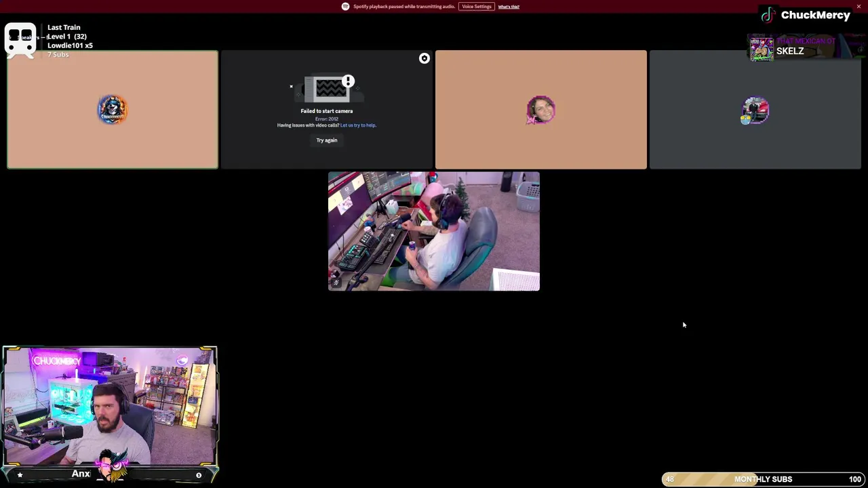Click the round icon atop the failed camera tile
The image size is (868, 488).
pyautogui.click(x=424, y=58)
